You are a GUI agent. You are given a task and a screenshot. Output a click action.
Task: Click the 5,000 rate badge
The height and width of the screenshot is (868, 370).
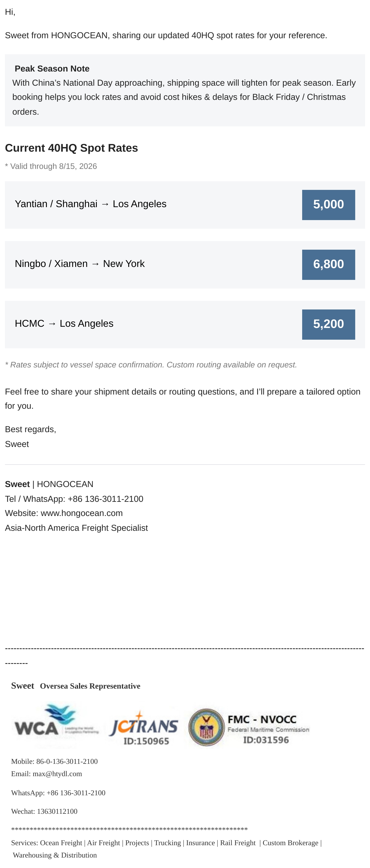(x=329, y=205)
